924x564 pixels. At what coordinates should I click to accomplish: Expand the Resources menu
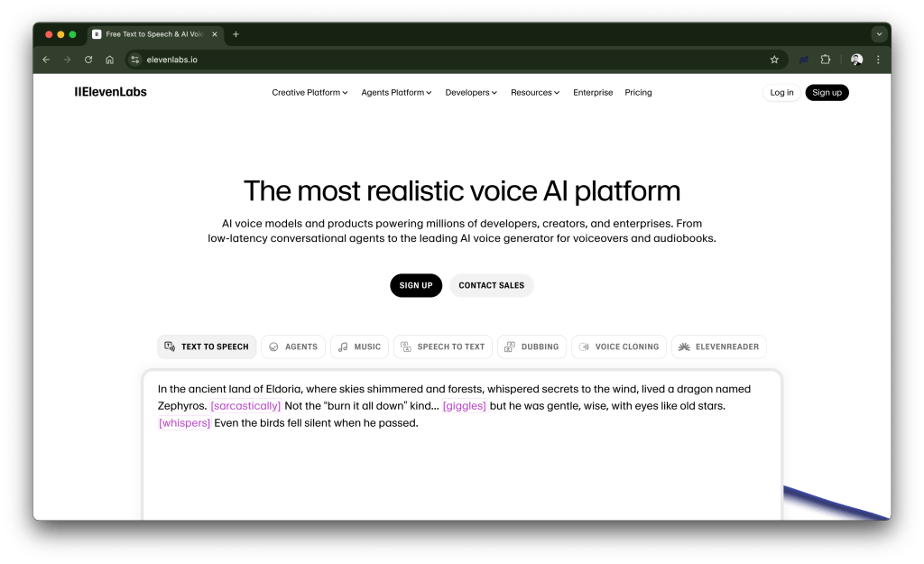535,93
